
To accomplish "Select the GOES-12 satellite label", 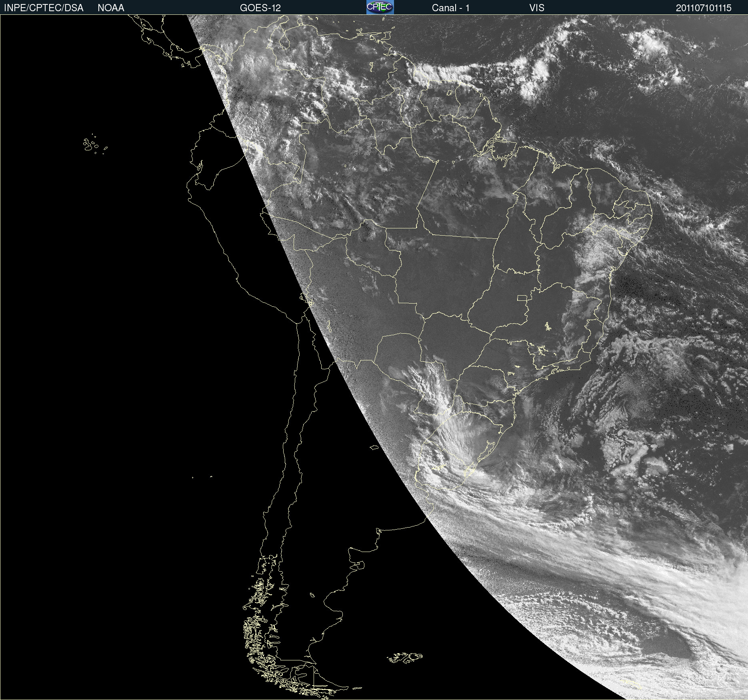I will pyautogui.click(x=260, y=8).
